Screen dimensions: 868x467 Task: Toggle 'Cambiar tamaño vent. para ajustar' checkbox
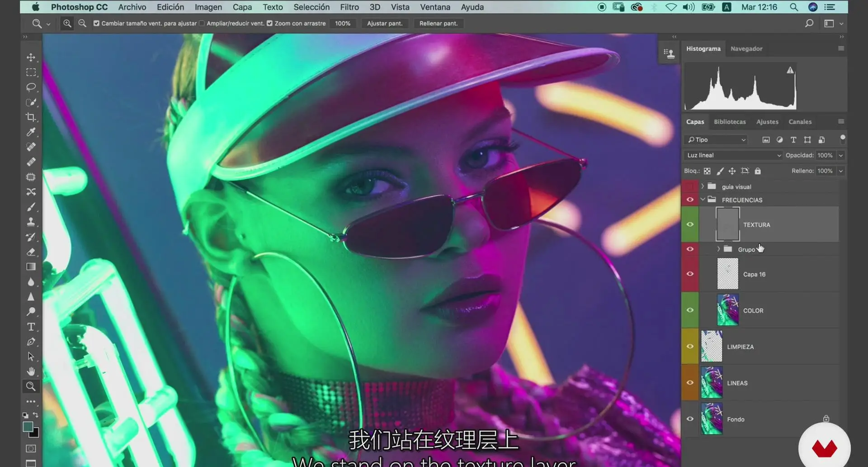tap(96, 24)
